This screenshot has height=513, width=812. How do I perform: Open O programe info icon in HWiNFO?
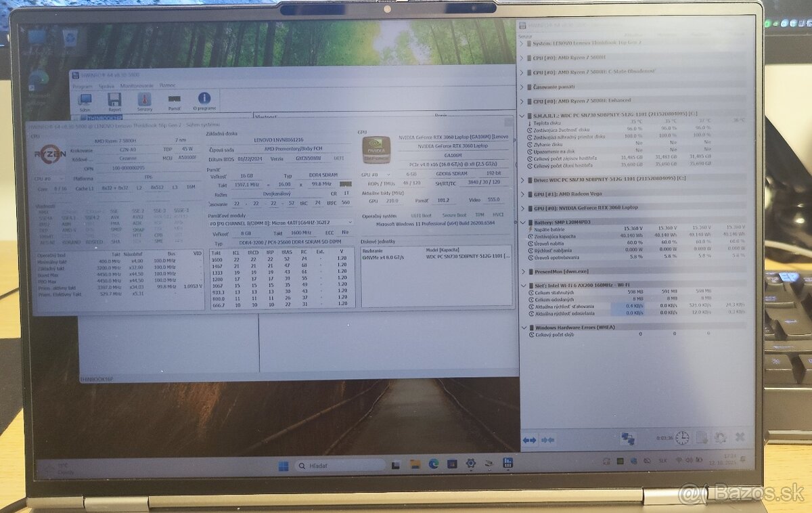204,99
